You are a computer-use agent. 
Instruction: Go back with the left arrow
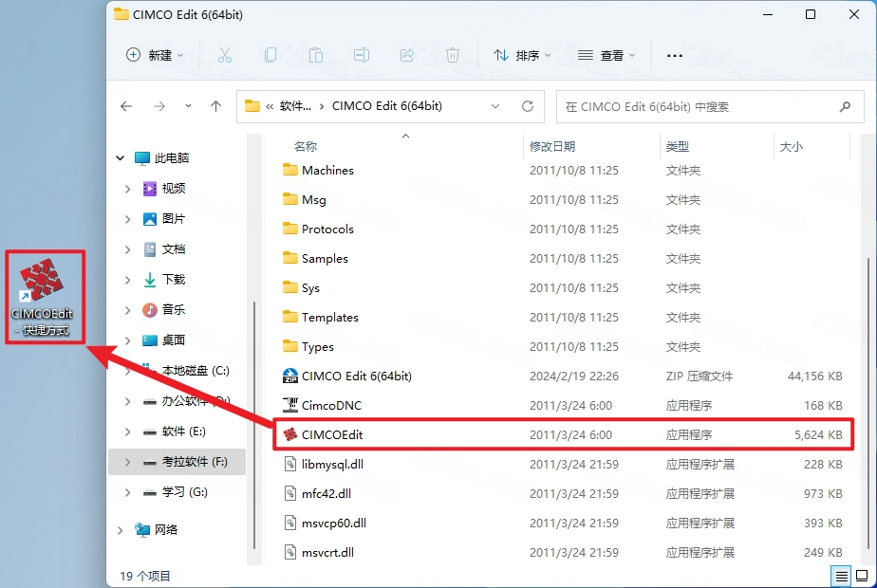click(x=126, y=106)
